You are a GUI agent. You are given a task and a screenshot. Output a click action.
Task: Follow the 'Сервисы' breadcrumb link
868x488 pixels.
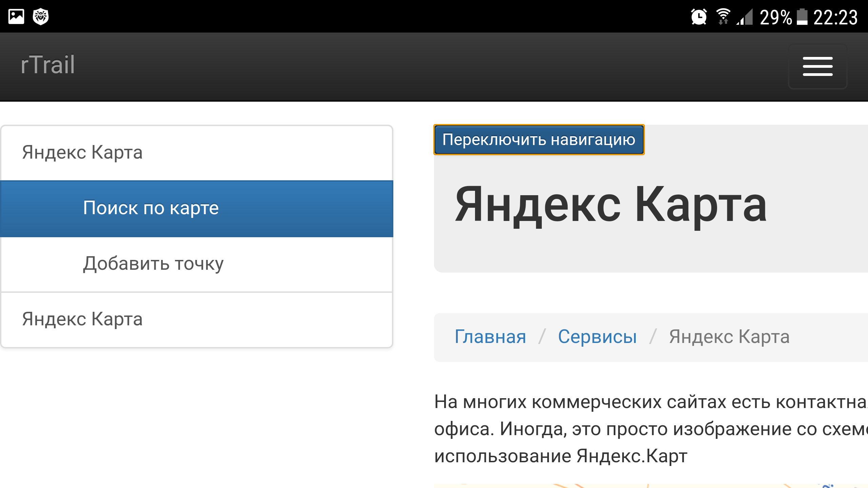pyautogui.click(x=597, y=337)
